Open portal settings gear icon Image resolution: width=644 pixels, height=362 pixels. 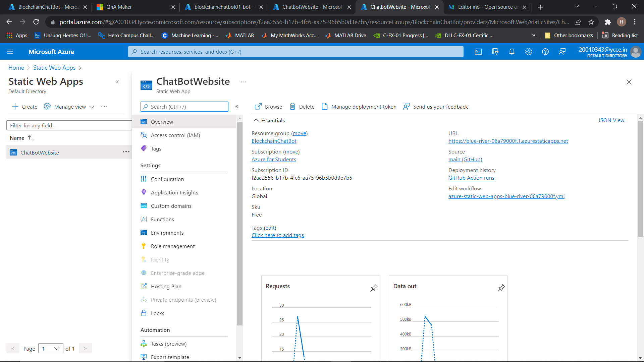pos(529,52)
